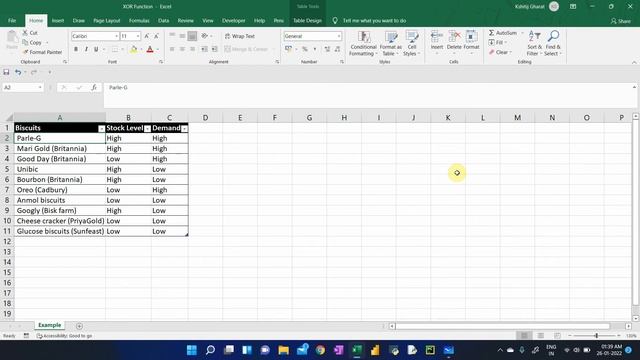This screenshot has width=640, height=360.
Task: Open Find & Select menu
Action: tap(553, 43)
